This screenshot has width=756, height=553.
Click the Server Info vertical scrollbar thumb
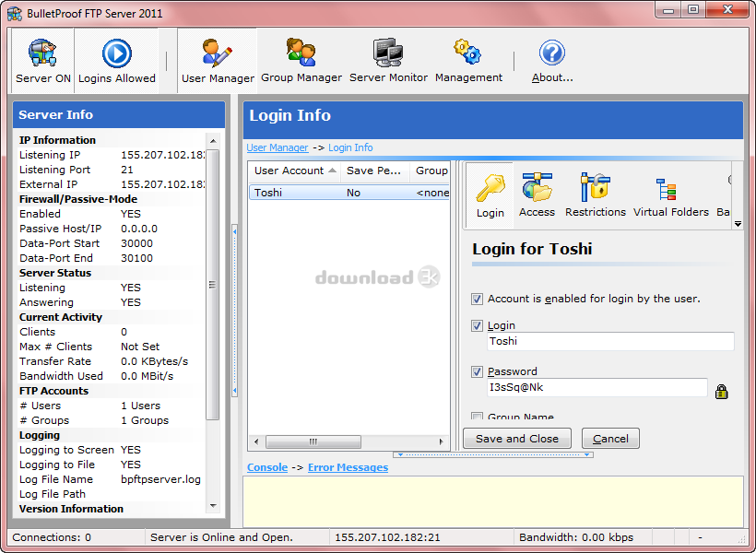coord(212,285)
